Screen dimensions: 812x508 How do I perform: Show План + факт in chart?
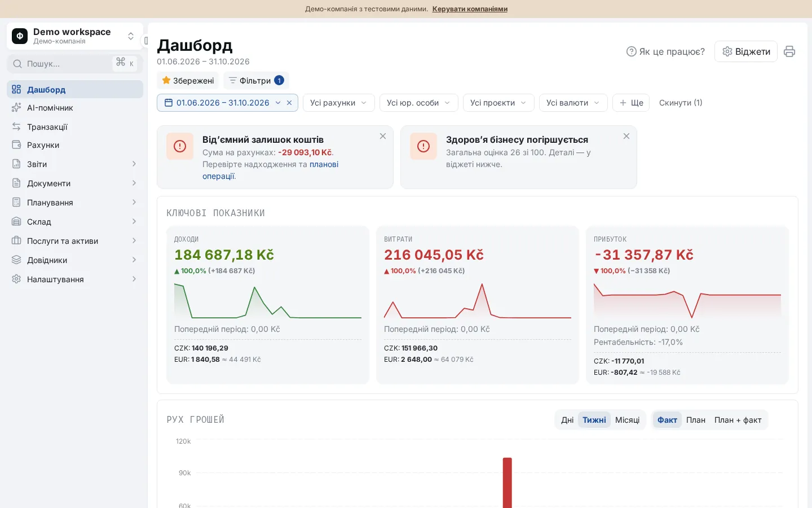738,420
